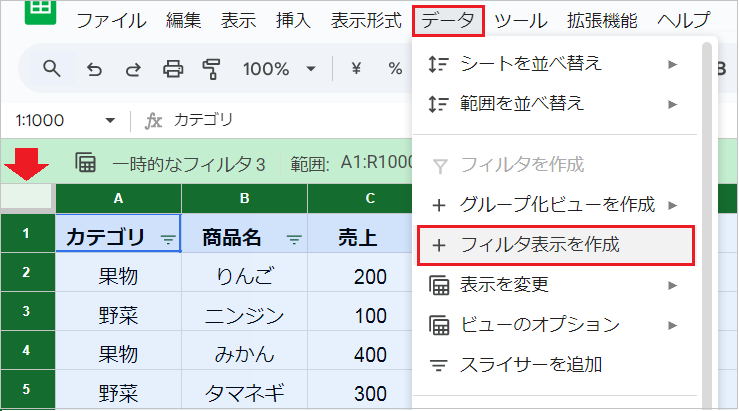Open the 表示 menu
The image size is (739, 411).
point(238,21)
